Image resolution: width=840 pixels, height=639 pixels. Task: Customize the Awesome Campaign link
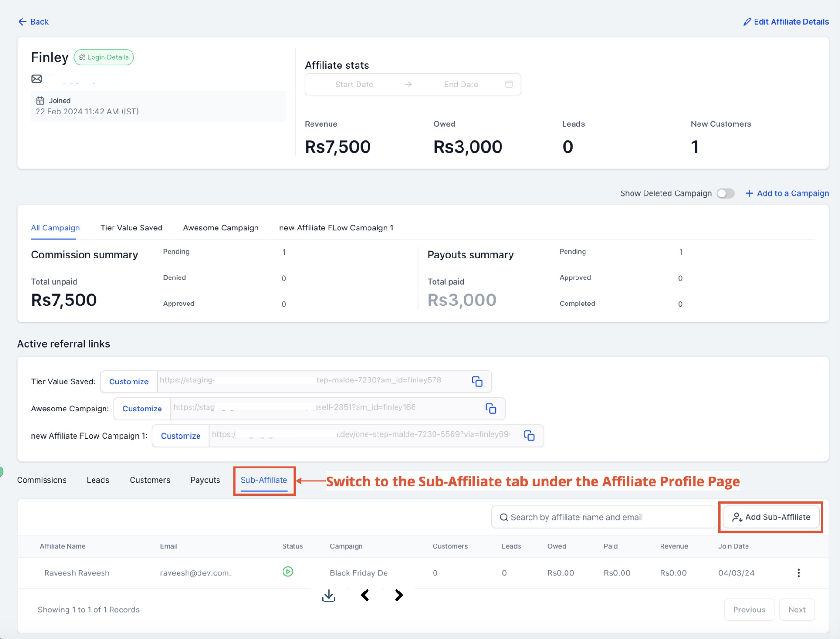click(x=142, y=409)
